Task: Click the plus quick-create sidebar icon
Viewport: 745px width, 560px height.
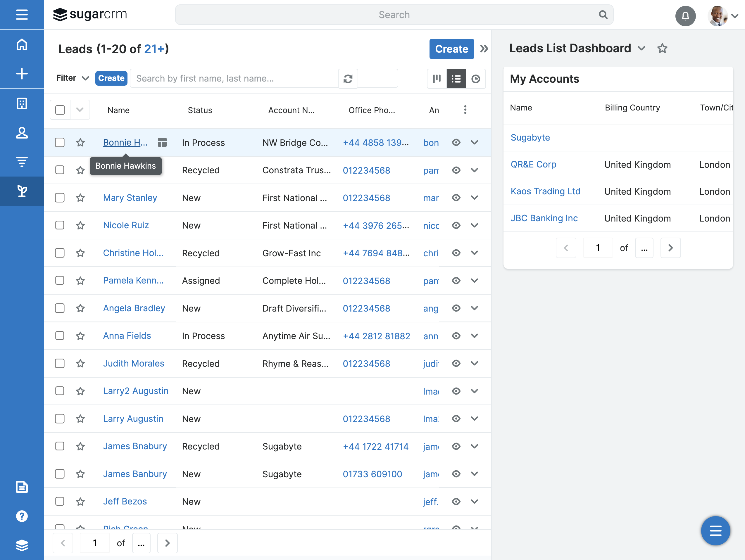Action: coord(22,74)
